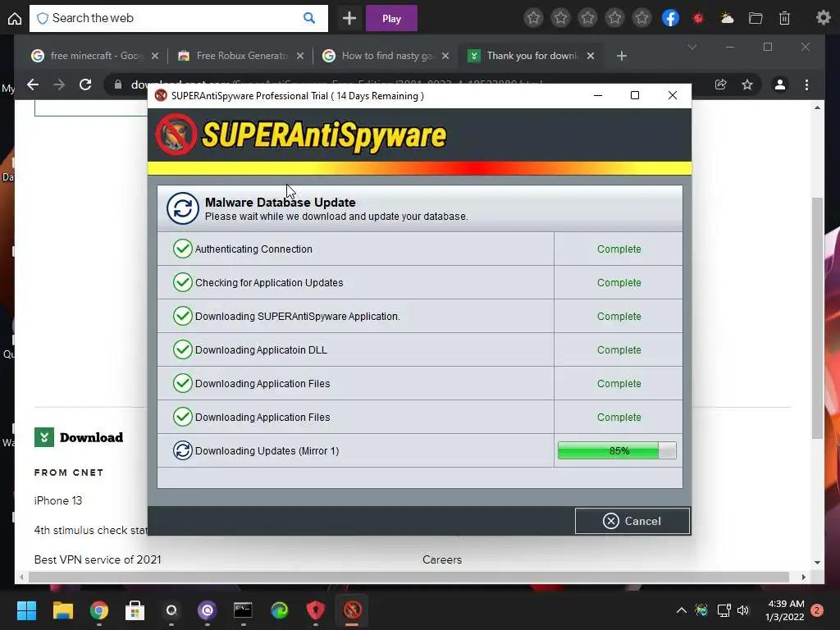The height and width of the screenshot is (630, 840).
Task: Click the Malware Database Update refresh icon
Action: click(x=183, y=208)
